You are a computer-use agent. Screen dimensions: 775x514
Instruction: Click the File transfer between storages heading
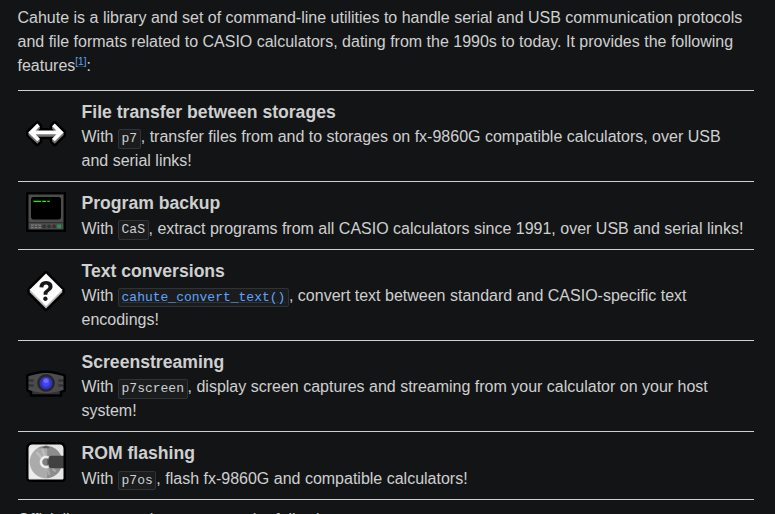[208, 112]
